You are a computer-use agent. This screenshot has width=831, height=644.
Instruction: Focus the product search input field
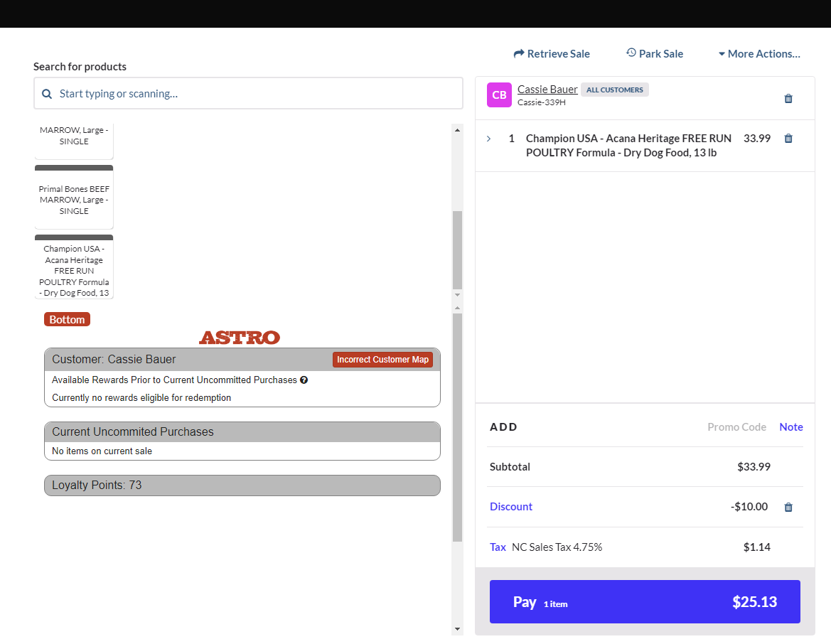(x=256, y=94)
